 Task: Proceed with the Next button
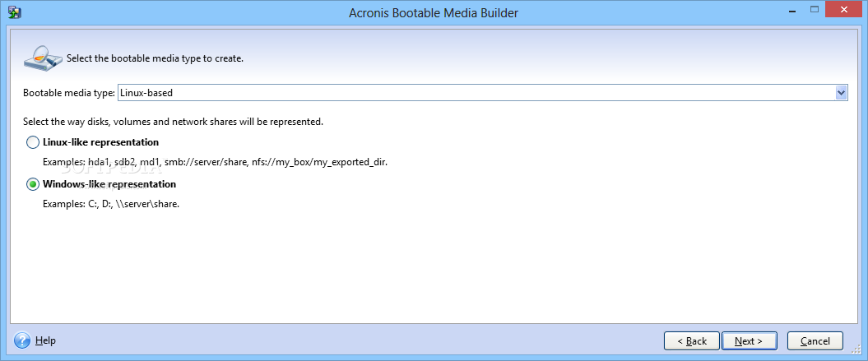(x=750, y=341)
